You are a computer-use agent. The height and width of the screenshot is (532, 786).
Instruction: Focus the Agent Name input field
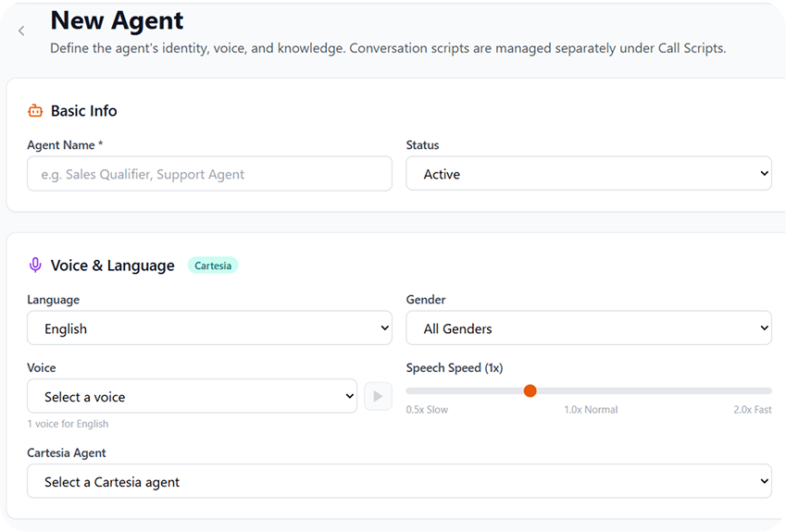209,173
